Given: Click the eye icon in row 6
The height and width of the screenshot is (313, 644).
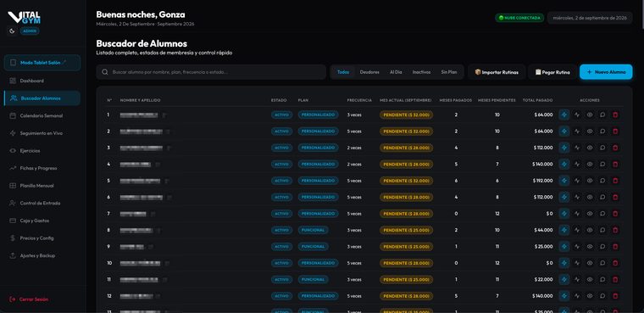Looking at the screenshot, I should [590, 197].
